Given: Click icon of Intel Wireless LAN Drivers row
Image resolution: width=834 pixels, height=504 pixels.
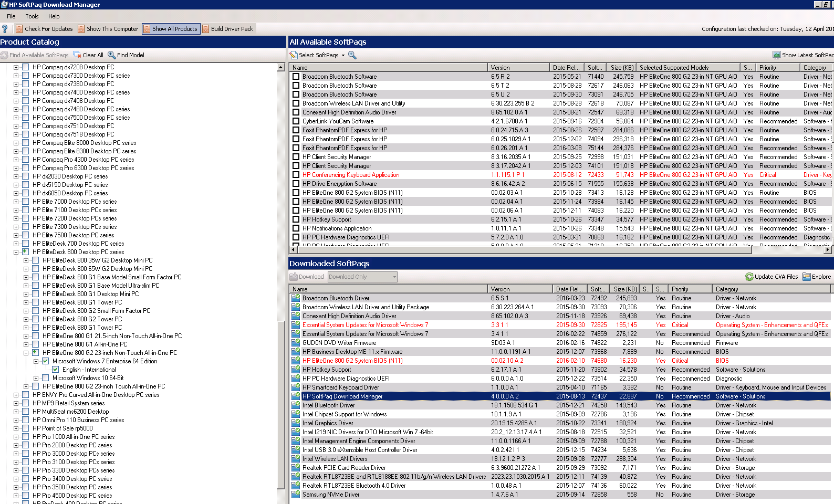Looking at the screenshot, I should [296, 459].
